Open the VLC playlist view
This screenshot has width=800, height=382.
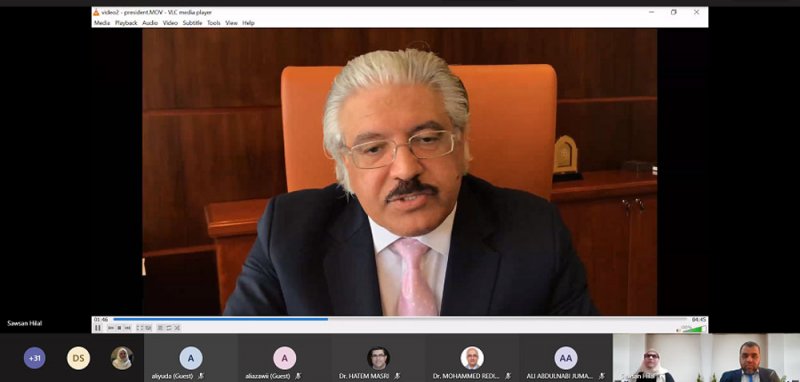[x=160, y=328]
